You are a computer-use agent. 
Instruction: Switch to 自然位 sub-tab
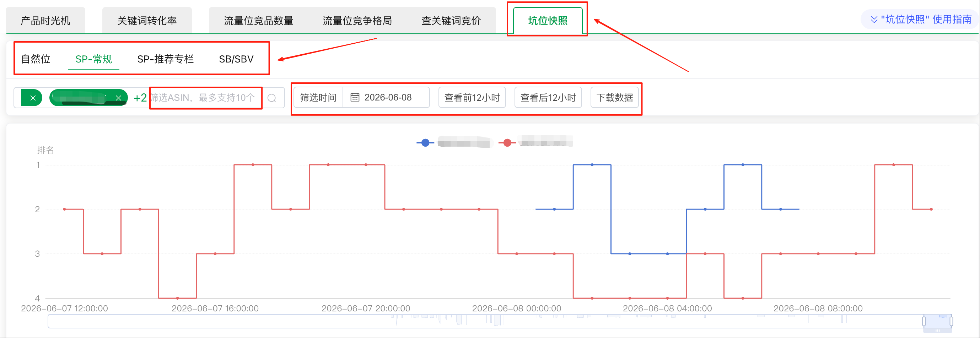coord(36,59)
